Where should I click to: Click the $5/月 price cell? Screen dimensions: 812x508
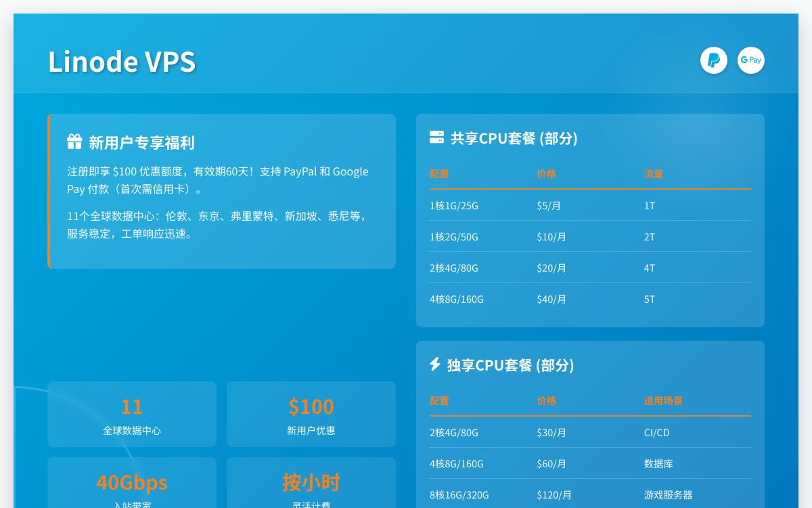click(x=549, y=205)
